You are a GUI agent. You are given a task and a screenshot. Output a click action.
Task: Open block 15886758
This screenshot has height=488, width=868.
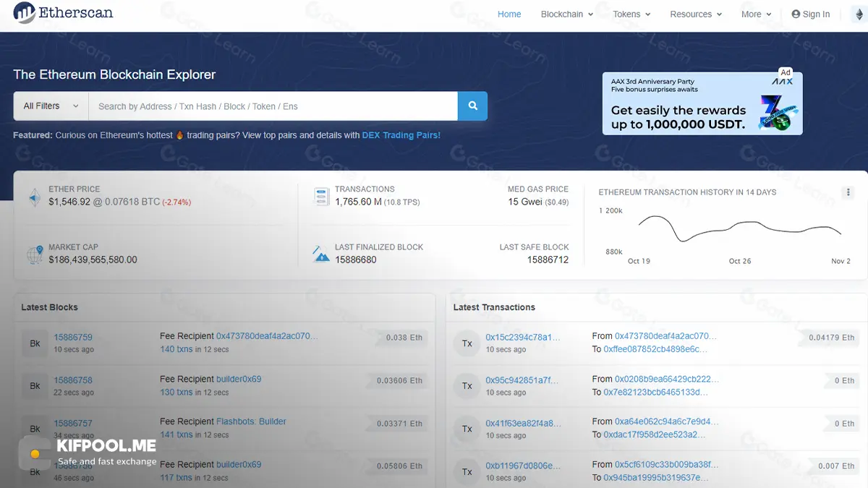pos(73,380)
